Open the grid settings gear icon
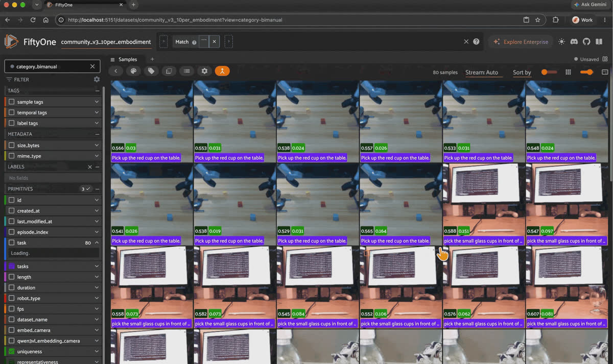613x364 pixels. click(204, 71)
